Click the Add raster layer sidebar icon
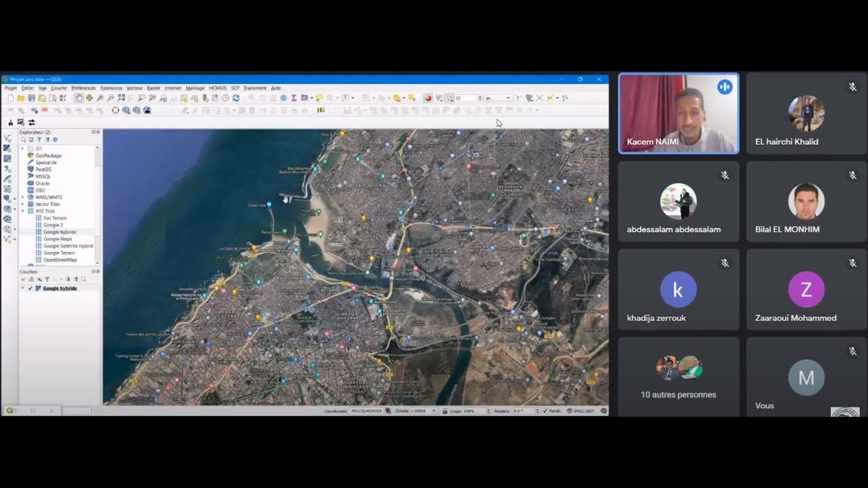This screenshot has height=488, width=868. click(7, 148)
